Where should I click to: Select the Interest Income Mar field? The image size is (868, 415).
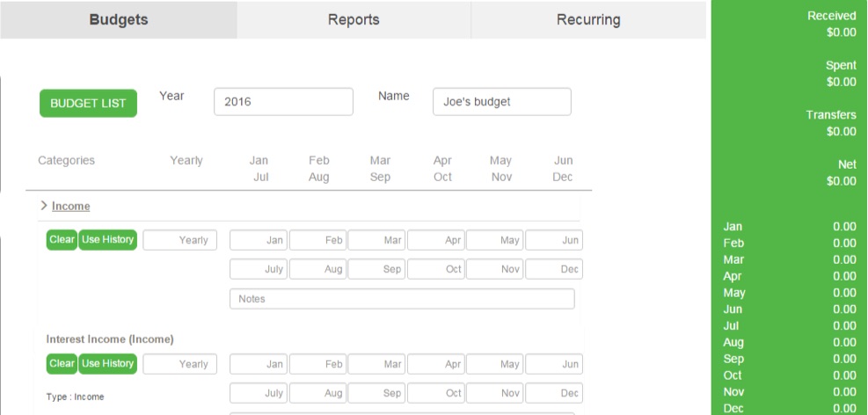point(377,364)
